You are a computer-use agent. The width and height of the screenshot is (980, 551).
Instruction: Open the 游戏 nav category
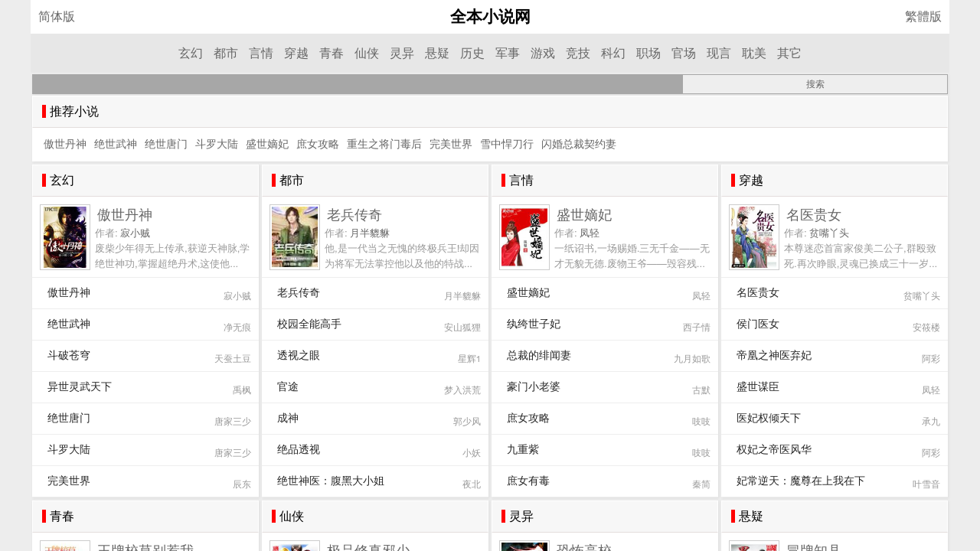point(543,54)
